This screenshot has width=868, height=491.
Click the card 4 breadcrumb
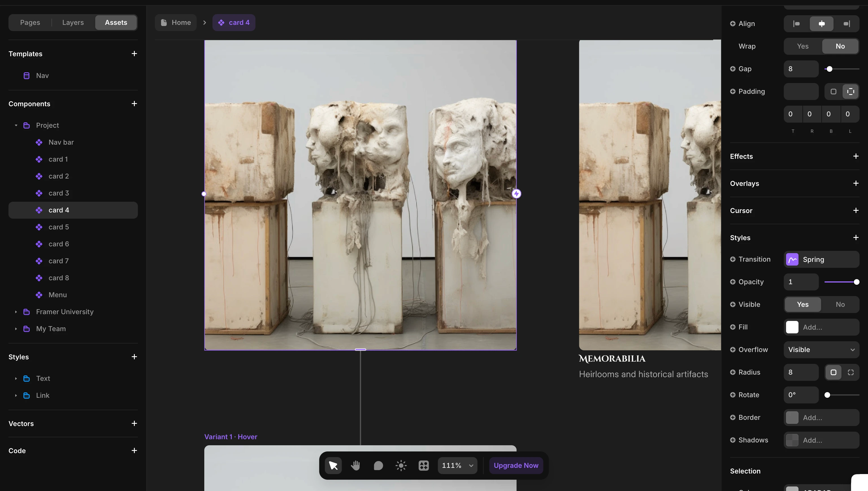pyautogui.click(x=234, y=23)
